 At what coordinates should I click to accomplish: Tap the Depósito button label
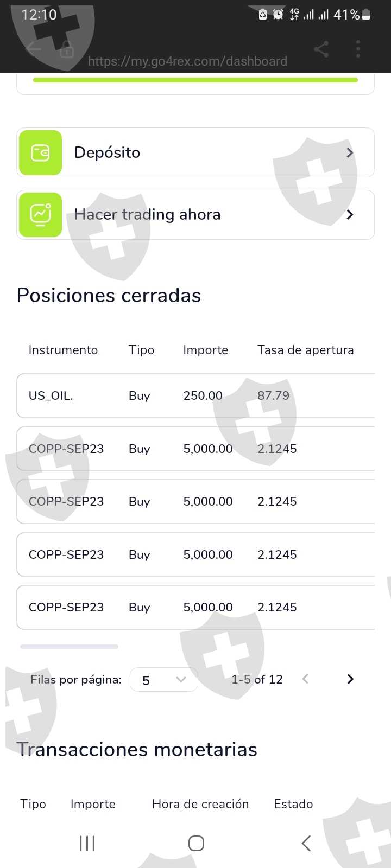[107, 152]
